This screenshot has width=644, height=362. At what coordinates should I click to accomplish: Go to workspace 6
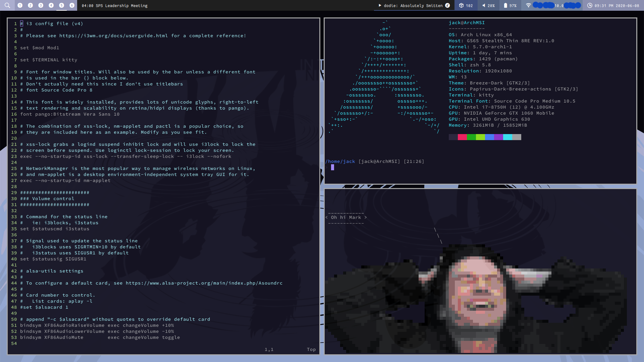72,5
